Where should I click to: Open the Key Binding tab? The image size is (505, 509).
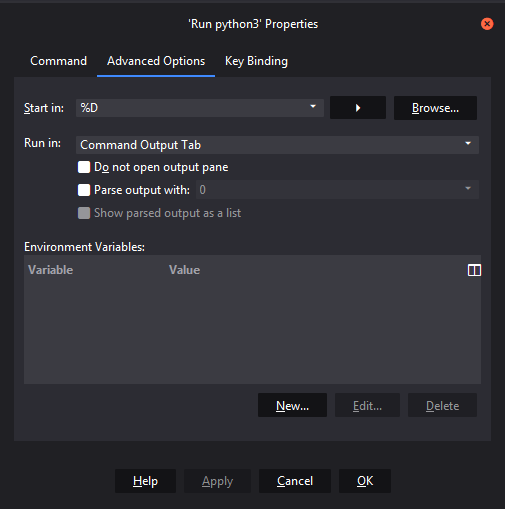256,61
